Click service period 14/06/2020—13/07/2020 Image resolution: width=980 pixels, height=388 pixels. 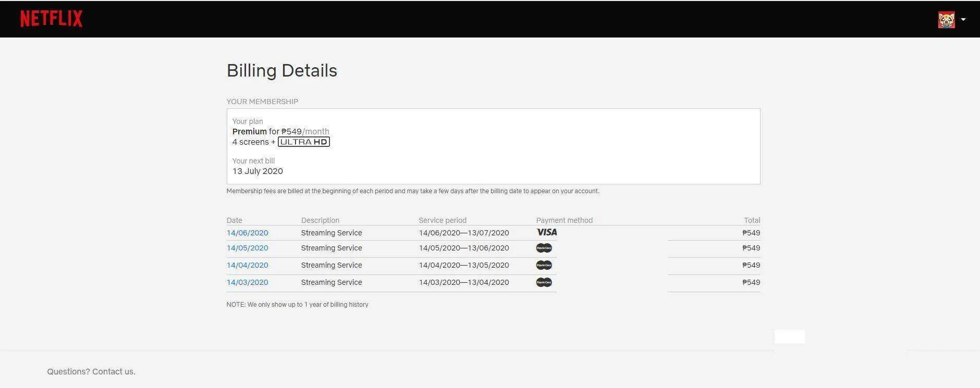464,233
